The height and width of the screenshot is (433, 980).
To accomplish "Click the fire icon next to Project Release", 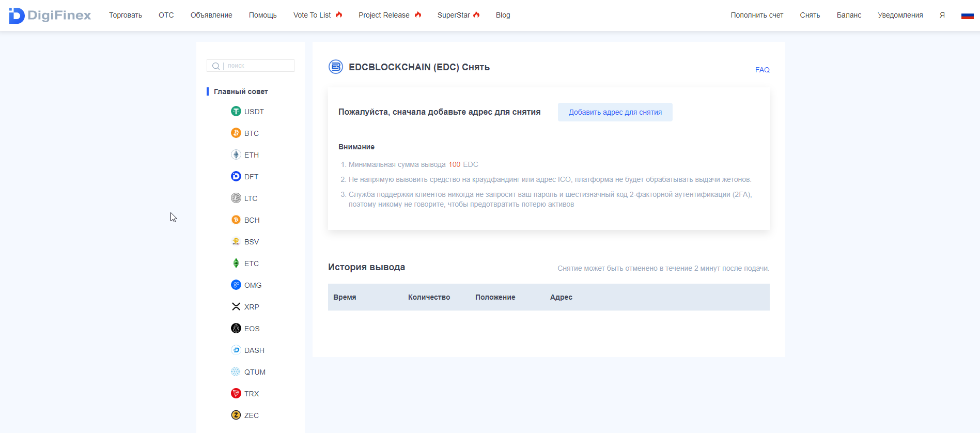I will pos(418,14).
